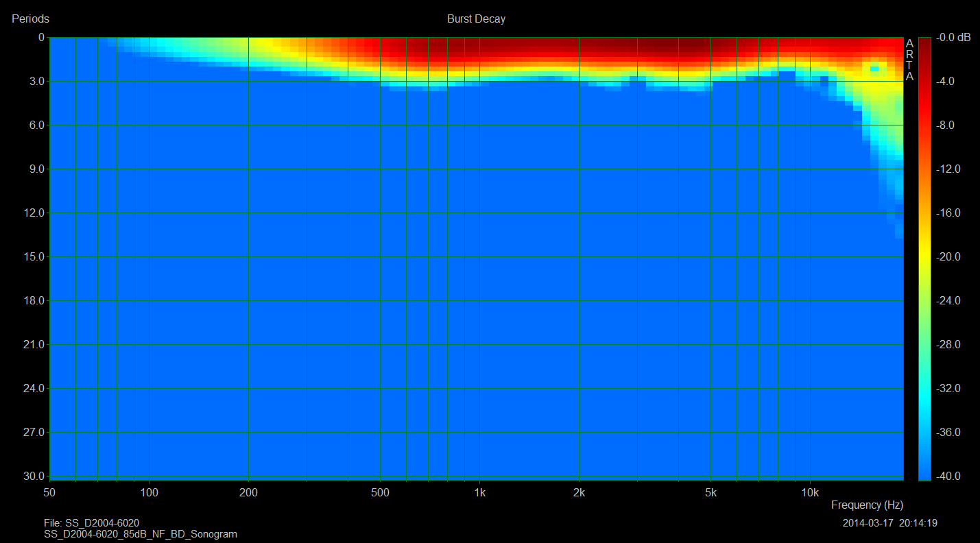
Task: Click the 200 frequency axis tick label
Action: (x=248, y=492)
